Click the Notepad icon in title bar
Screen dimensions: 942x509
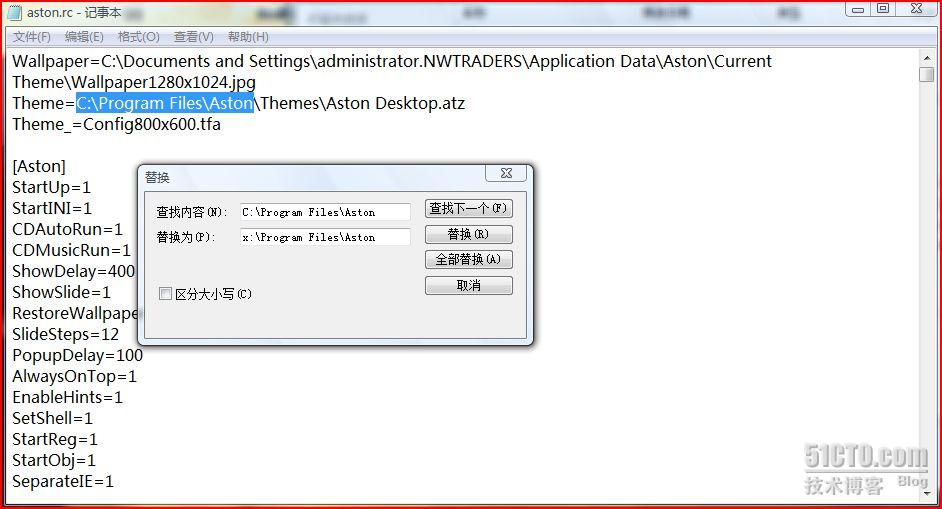click(14, 13)
